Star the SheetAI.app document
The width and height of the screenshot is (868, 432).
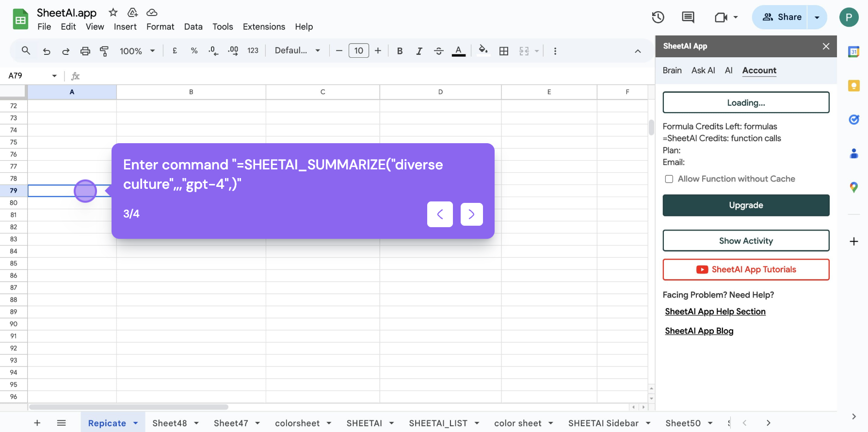[x=113, y=12]
